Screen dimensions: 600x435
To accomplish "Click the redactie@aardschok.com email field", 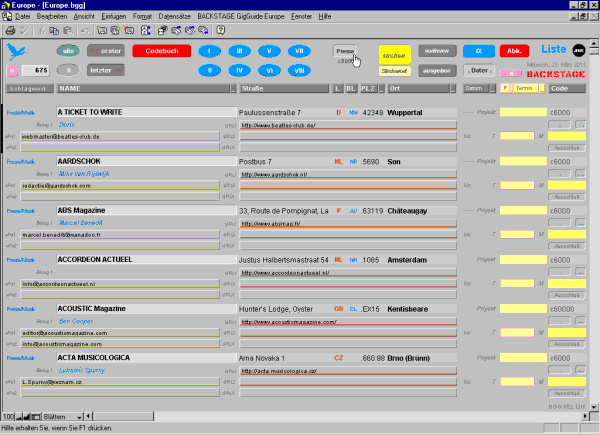I will [x=120, y=186].
